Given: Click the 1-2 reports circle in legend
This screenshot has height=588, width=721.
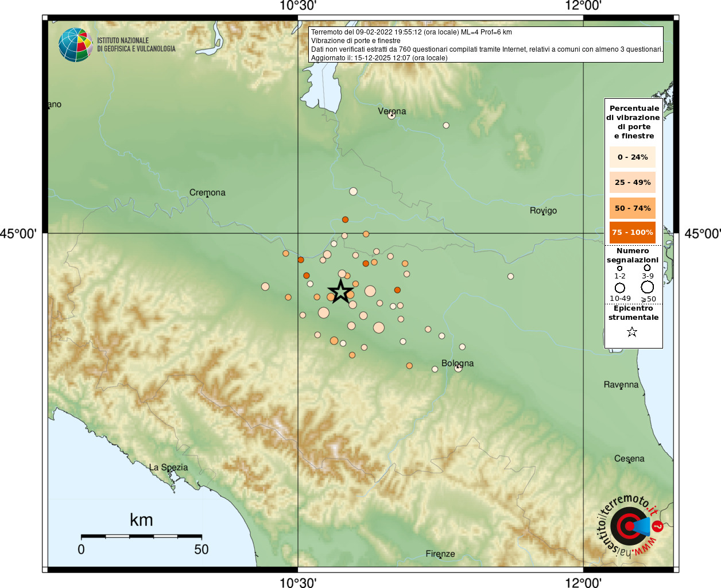Looking at the screenshot, I should (619, 268).
